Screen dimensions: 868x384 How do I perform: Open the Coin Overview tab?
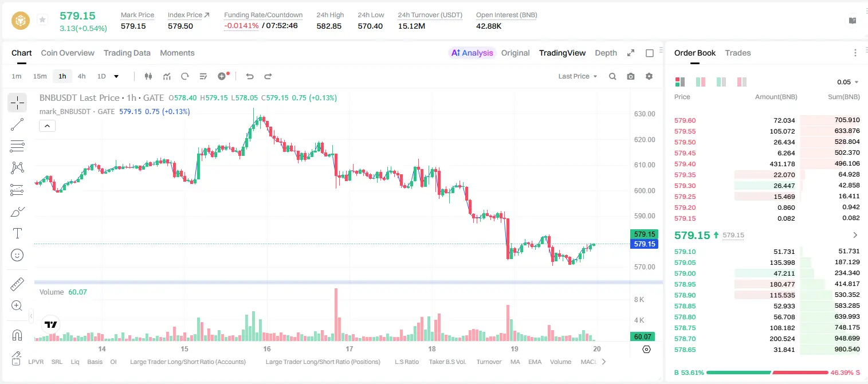coord(68,53)
